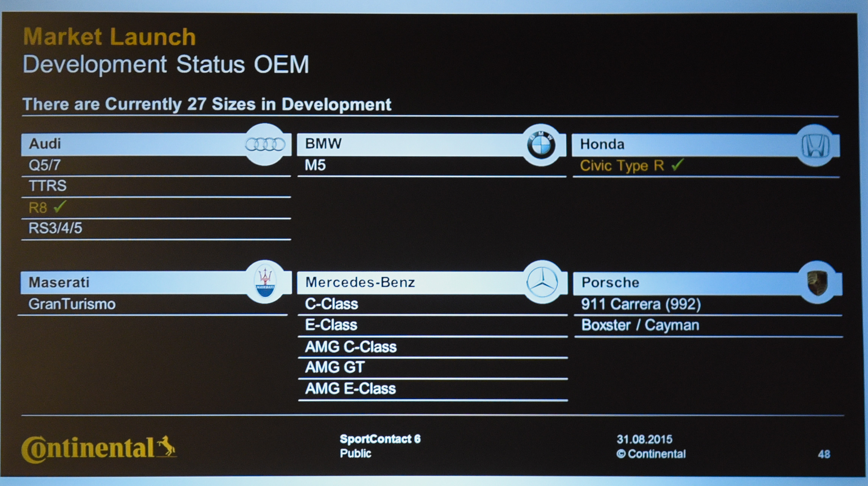Click the SportContact 6 footer text
Image resolution: width=868 pixels, height=486 pixels.
(x=380, y=439)
